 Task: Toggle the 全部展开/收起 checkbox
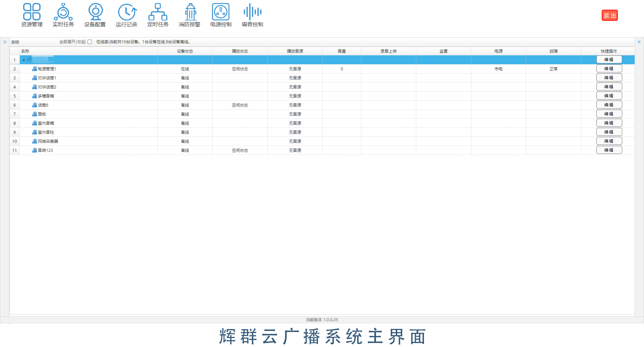pyautogui.click(x=90, y=42)
